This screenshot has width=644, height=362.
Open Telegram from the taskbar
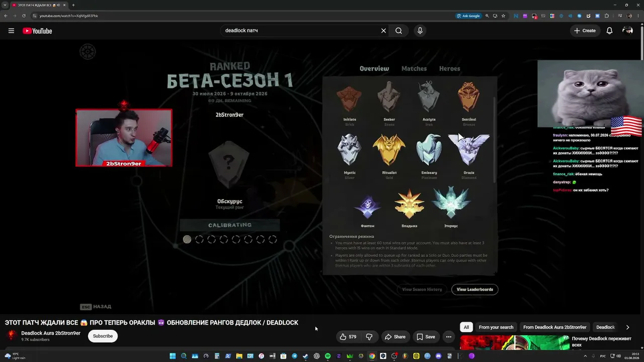294,356
